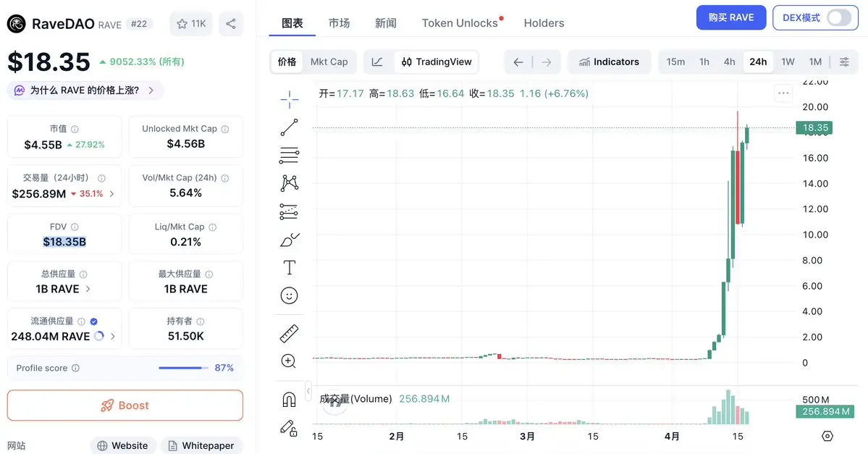Click the share icon button
868x454 pixels.
point(231,24)
